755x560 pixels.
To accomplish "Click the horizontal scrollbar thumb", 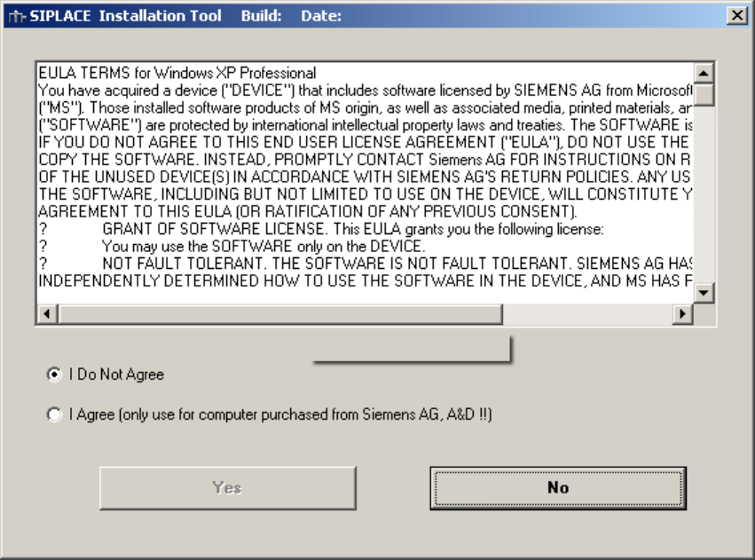I will [280, 314].
